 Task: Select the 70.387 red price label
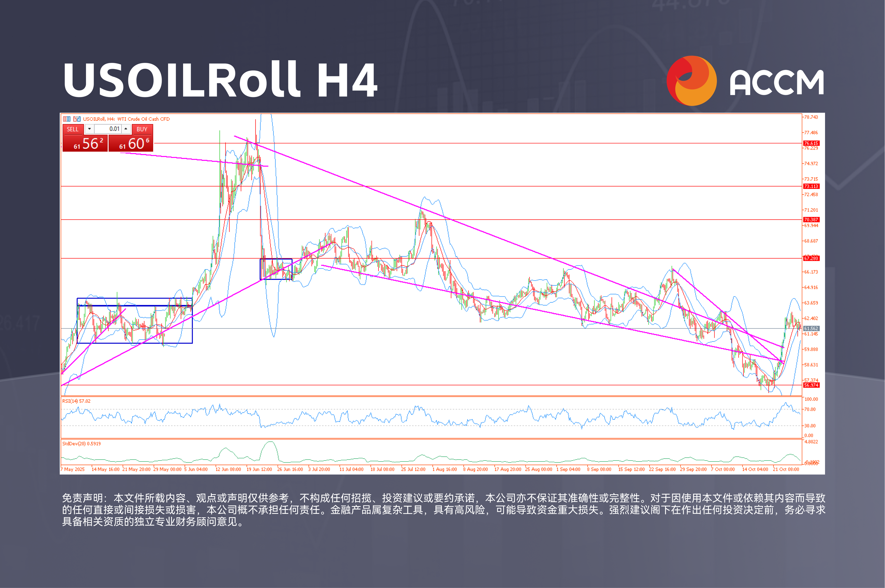pos(811,220)
